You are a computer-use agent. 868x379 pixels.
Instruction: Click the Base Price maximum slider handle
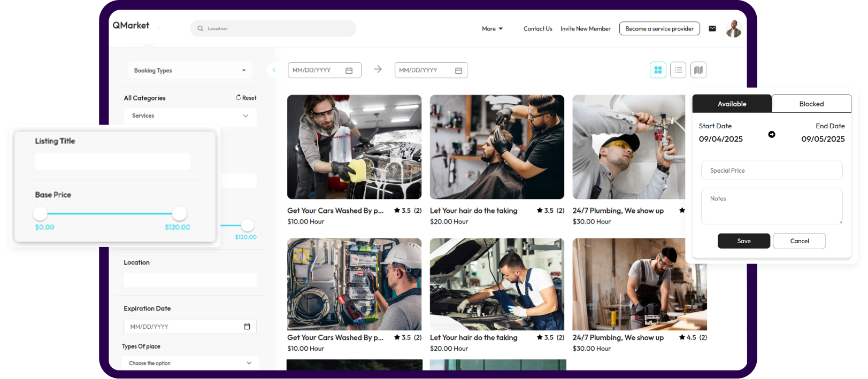180,214
